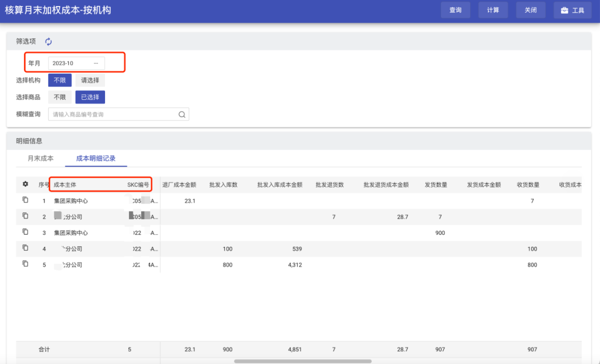600x364 pixels.
Task: Click the 539 cell in row 4
Action: [x=297, y=249]
